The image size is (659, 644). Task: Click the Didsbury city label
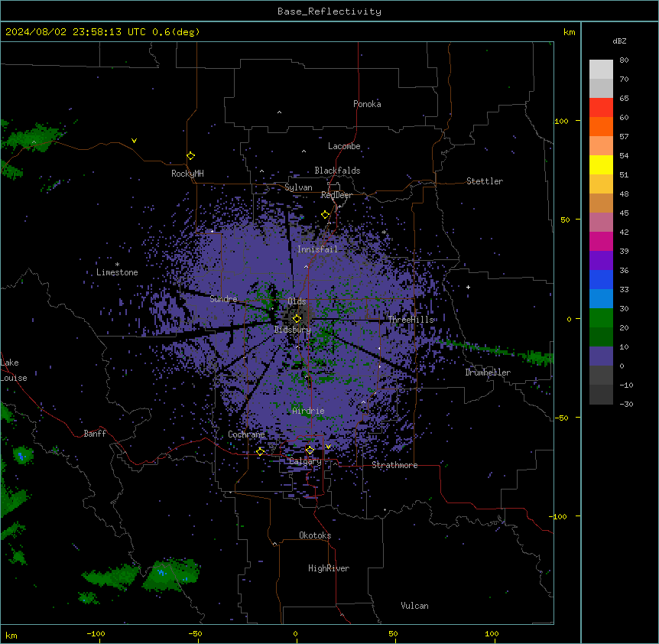(293, 330)
